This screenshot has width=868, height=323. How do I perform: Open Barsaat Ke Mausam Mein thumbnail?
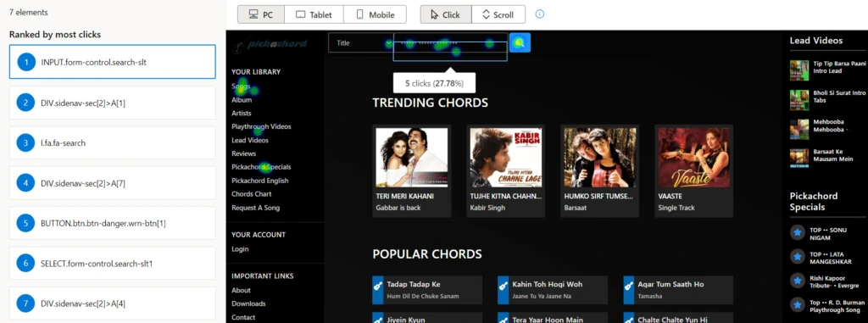click(799, 158)
